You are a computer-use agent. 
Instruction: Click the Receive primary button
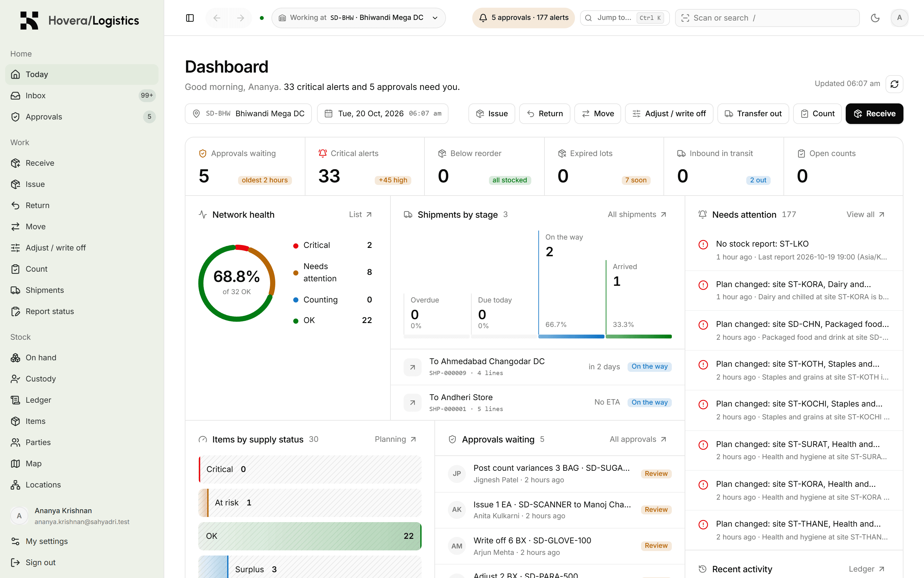click(874, 114)
